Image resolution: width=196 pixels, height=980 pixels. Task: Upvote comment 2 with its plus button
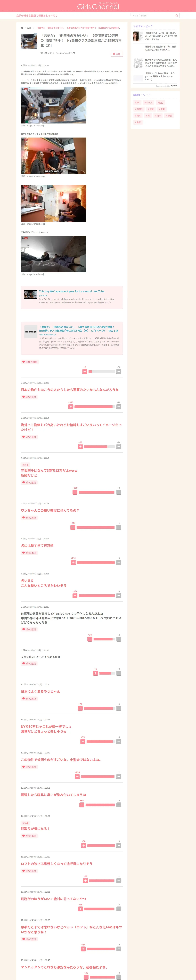[x=71, y=406]
